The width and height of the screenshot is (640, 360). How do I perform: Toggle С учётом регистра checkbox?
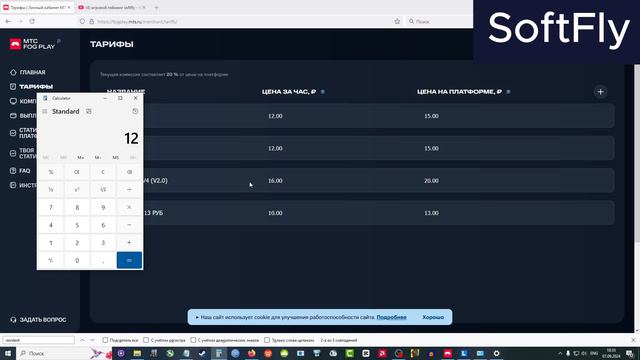[x=146, y=340]
